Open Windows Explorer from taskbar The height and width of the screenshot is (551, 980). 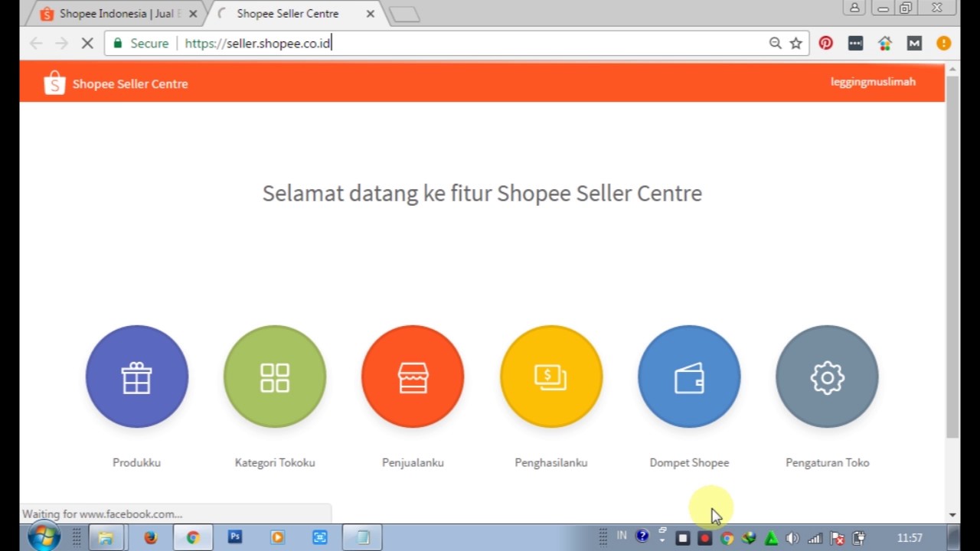coord(106,538)
